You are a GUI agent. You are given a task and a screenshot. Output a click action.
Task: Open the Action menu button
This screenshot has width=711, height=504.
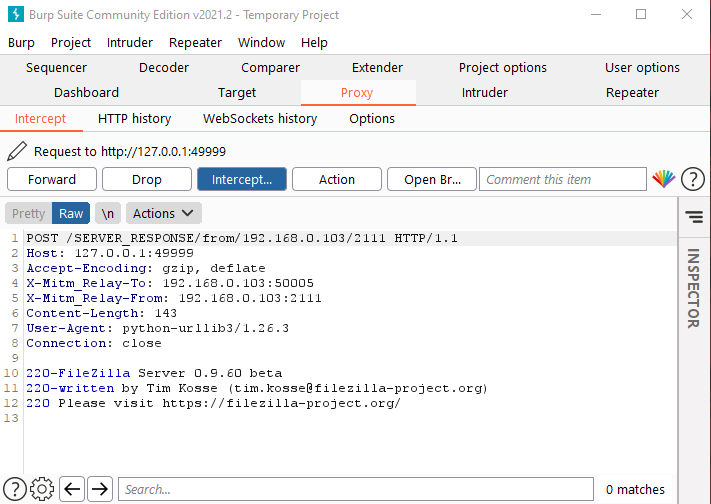coord(337,179)
